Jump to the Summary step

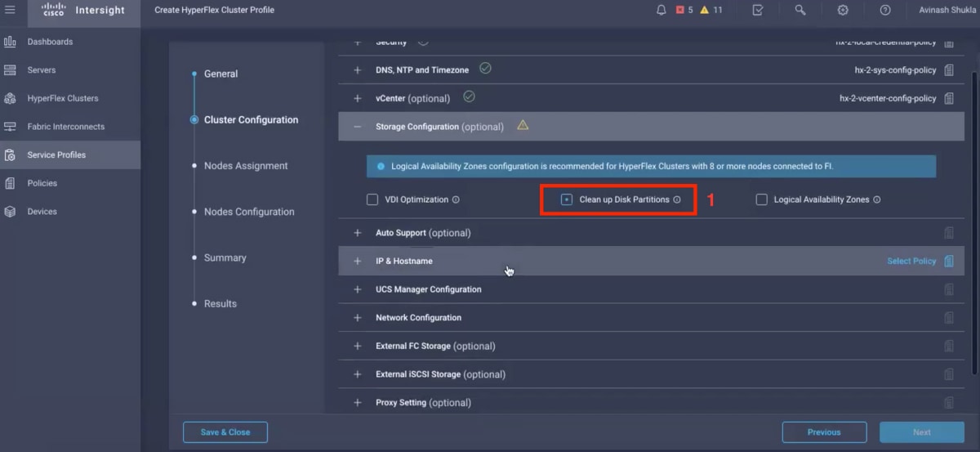[x=225, y=257]
